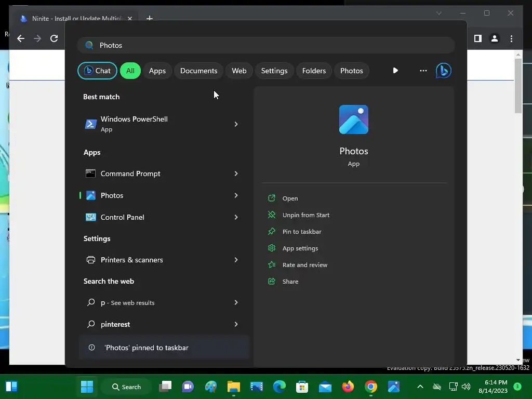Close the Ninite tab
This screenshot has width=532, height=399.
[129, 18]
